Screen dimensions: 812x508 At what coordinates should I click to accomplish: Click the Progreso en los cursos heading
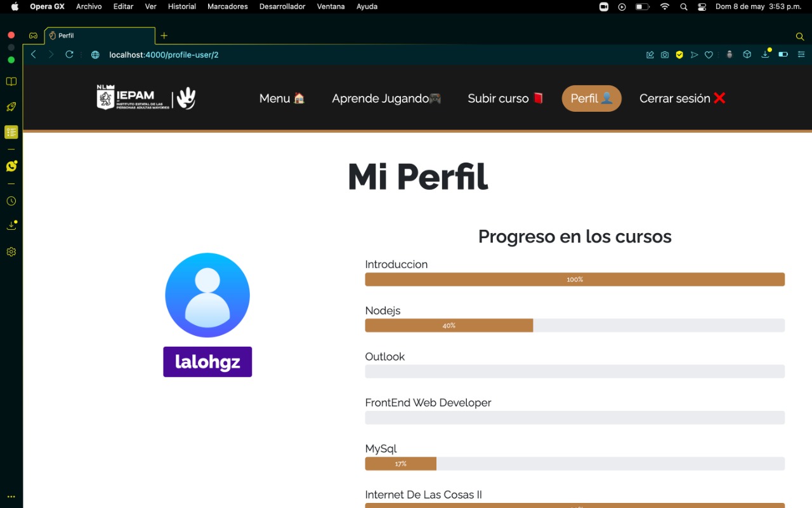point(575,237)
